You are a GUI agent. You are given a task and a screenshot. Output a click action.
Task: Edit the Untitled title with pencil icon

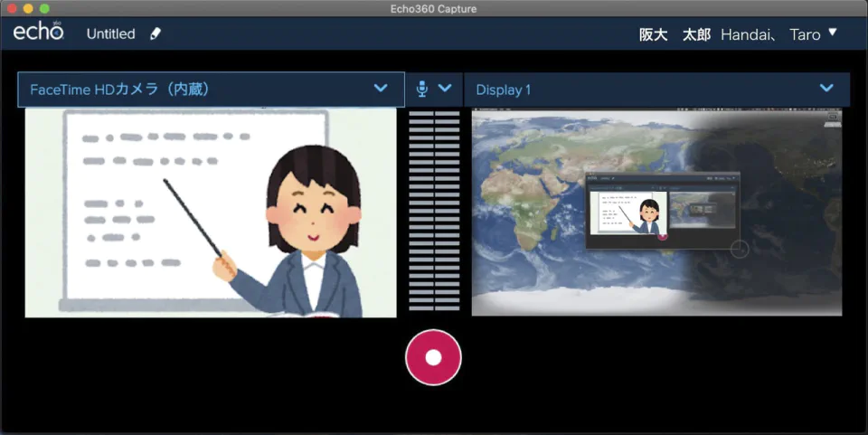pyautogui.click(x=156, y=33)
